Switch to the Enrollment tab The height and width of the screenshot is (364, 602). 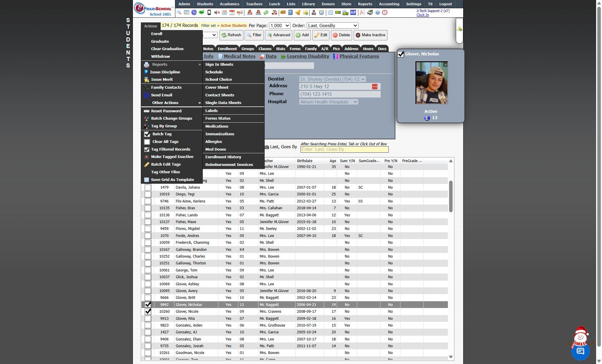pyautogui.click(x=227, y=49)
